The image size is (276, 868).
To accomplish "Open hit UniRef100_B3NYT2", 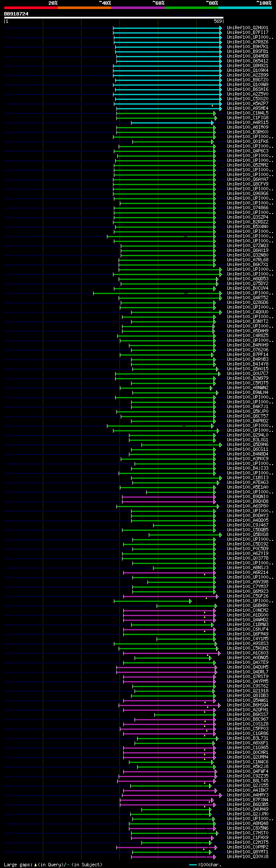I will [248, 321].
